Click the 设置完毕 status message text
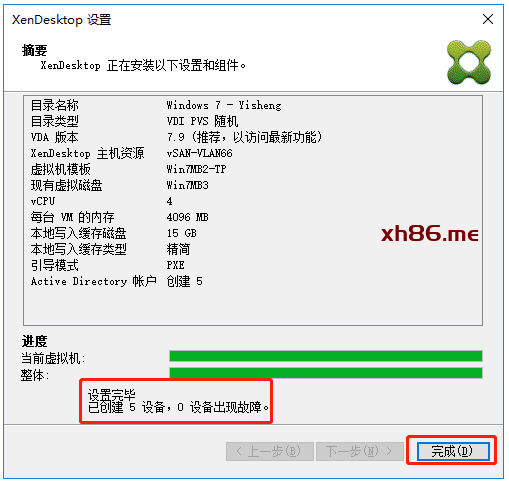 [x=111, y=395]
